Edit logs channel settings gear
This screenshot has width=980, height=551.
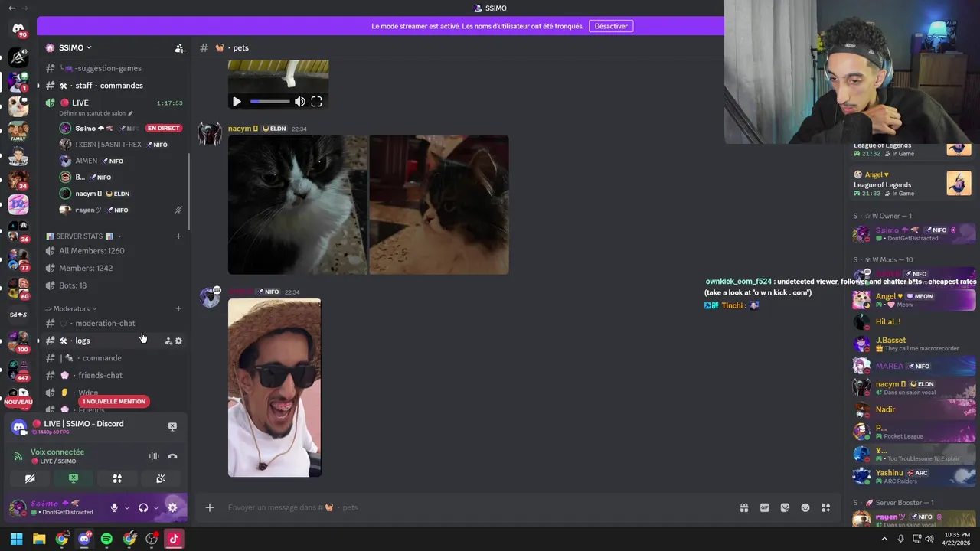click(178, 341)
